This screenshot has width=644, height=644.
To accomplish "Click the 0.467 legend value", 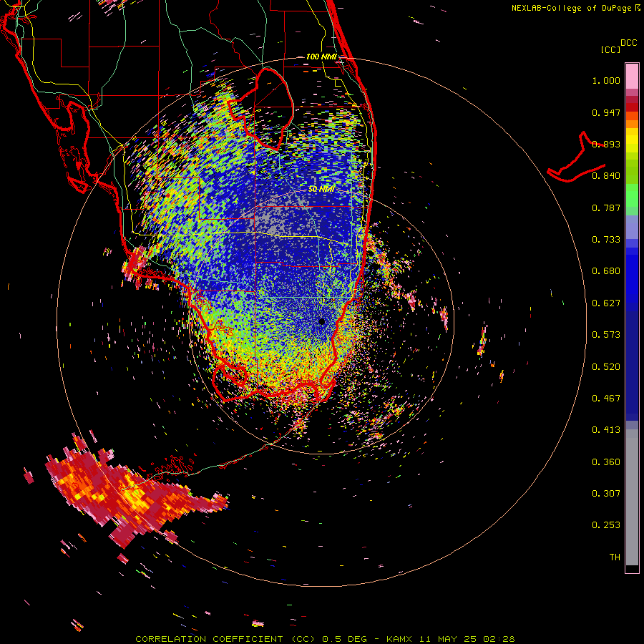I will [606, 399].
